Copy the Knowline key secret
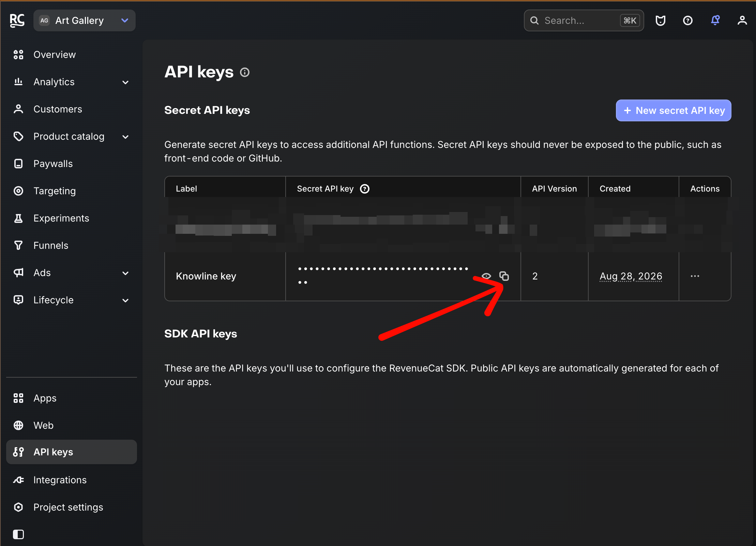The width and height of the screenshot is (756, 546). 504,276
